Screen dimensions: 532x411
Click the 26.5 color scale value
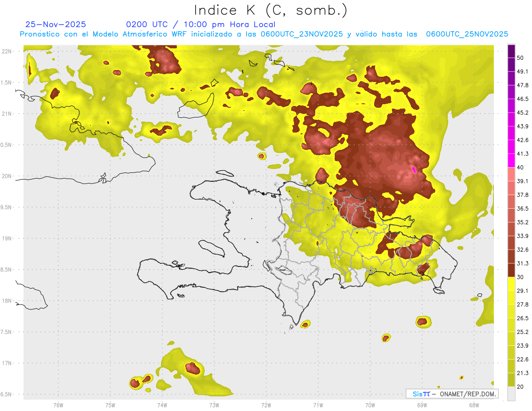523,318
